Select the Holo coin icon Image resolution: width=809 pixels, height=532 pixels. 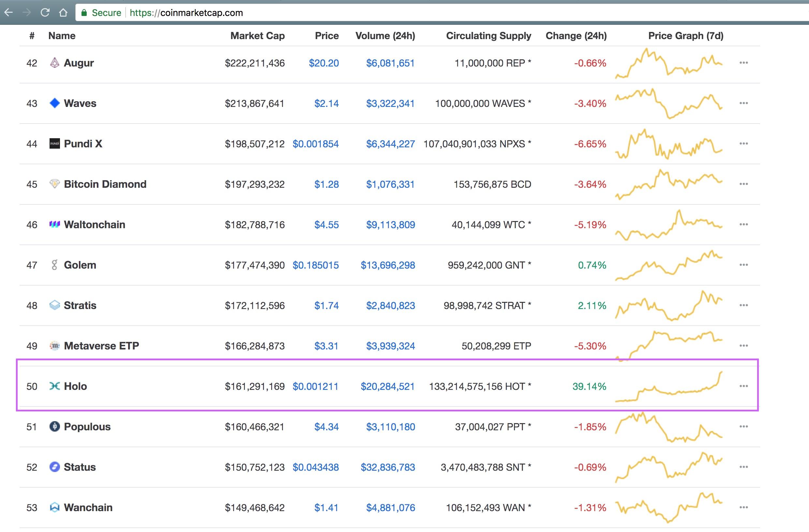[x=55, y=386]
